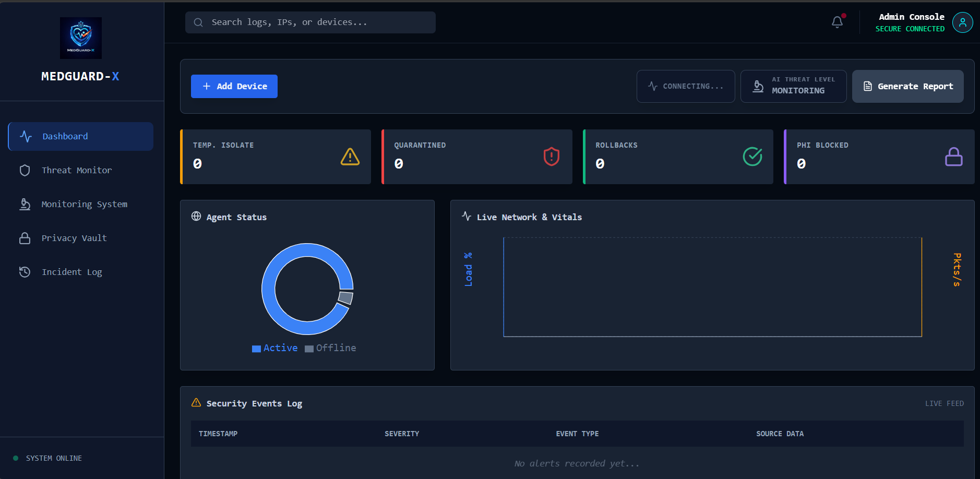Screen dimensions: 980x479
Task: Click the Admin Console user avatar
Action: pyautogui.click(x=963, y=22)
